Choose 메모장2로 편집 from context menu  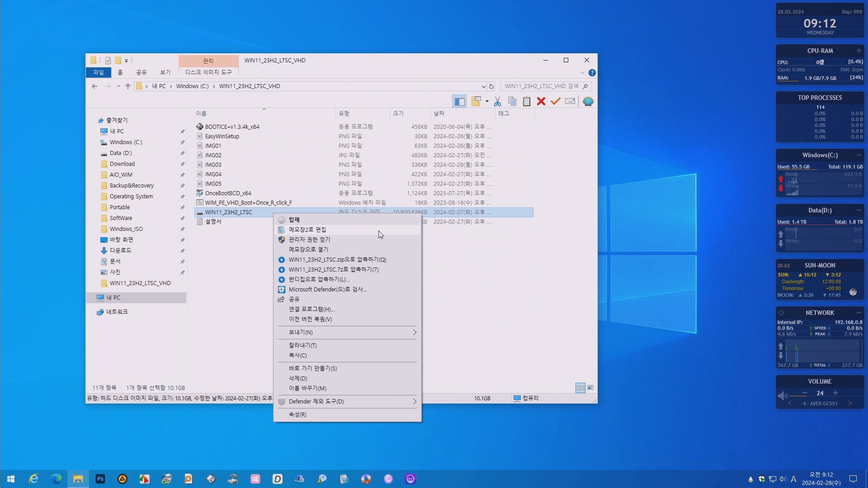(347, 230)
